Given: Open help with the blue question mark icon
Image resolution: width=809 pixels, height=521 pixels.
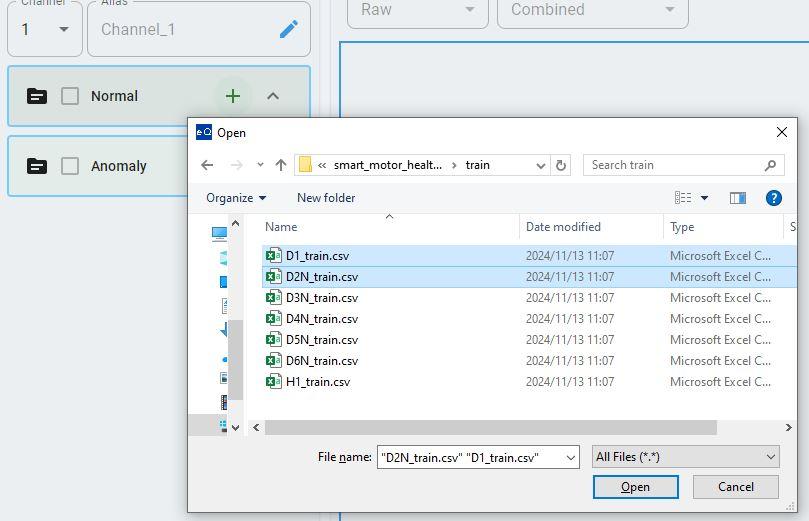Looking at the screenshot, I should pyautogui.click(x=773, y=198).
